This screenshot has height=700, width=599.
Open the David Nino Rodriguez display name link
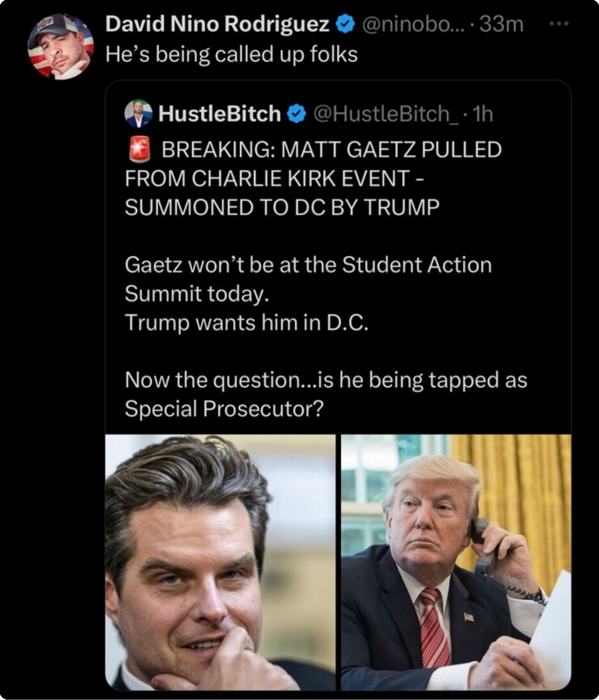click(217, 25)
